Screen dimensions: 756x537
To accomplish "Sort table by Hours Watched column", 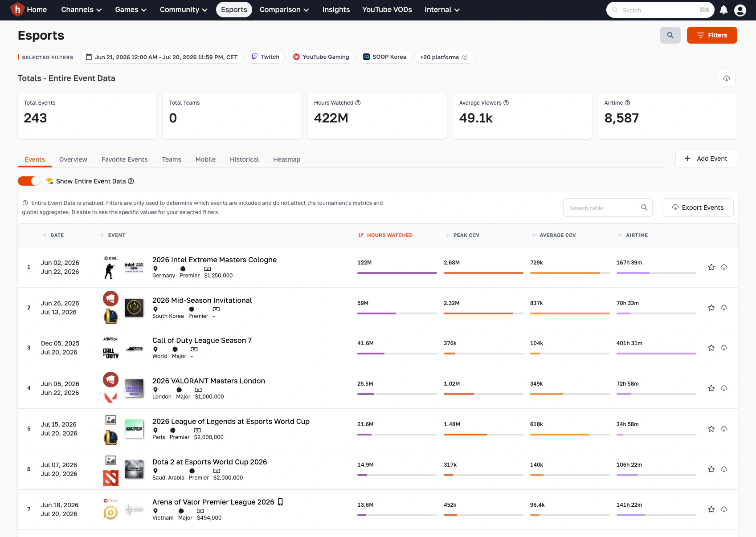I will pos(390,235).
